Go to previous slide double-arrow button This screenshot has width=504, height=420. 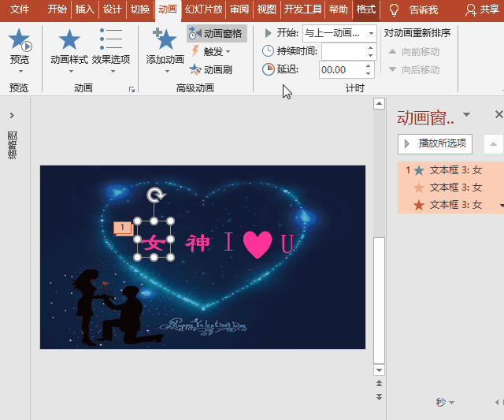tap(380, 383)
